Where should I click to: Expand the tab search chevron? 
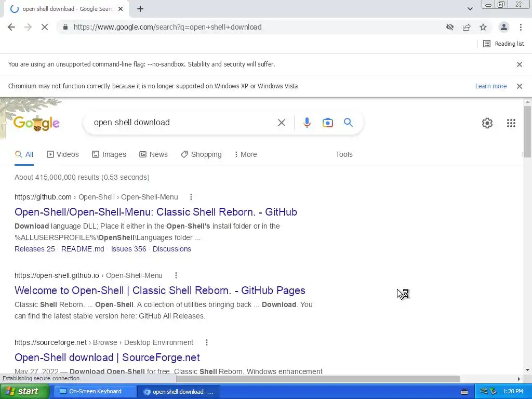pos(470,9)
